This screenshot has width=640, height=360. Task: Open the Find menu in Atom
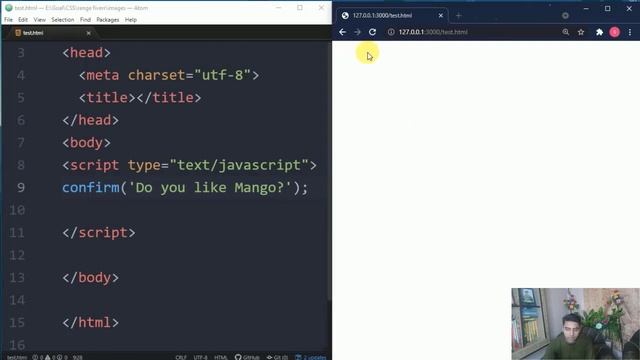tap(85, 20)
